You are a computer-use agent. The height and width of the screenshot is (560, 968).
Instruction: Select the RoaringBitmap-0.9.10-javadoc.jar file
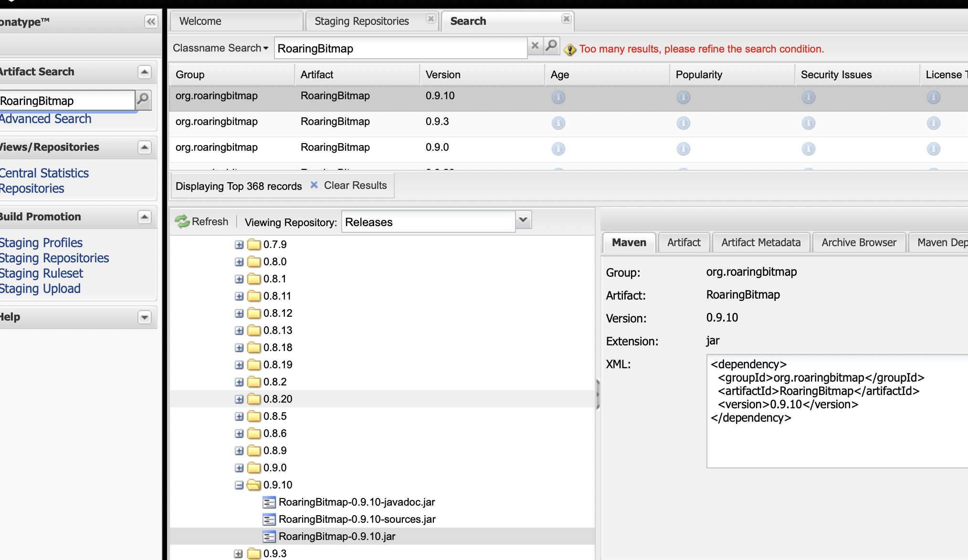(357, 502)
